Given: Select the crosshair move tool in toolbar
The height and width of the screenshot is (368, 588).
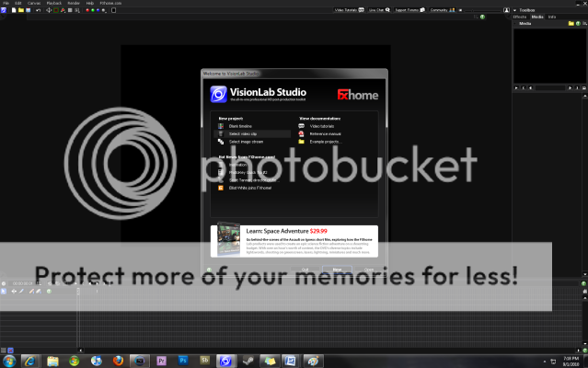Looking at the screenshot, I should (x=49, y=10).
